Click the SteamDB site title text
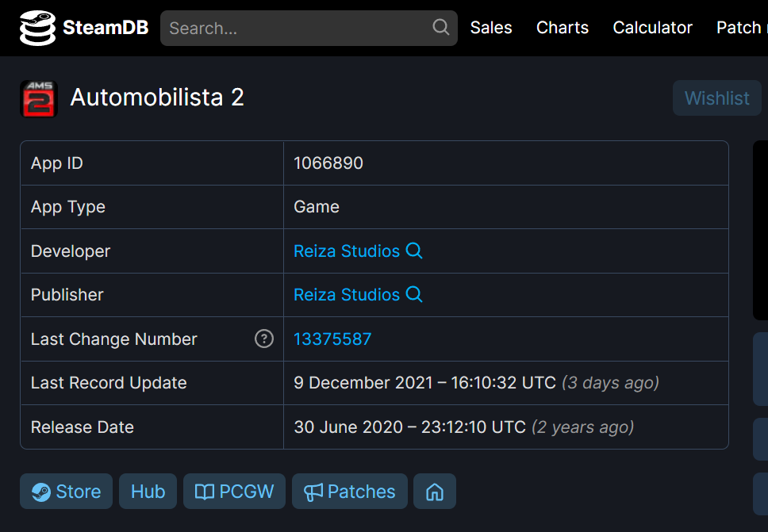The width and height of the screenshot is (768, 532). 106,28
